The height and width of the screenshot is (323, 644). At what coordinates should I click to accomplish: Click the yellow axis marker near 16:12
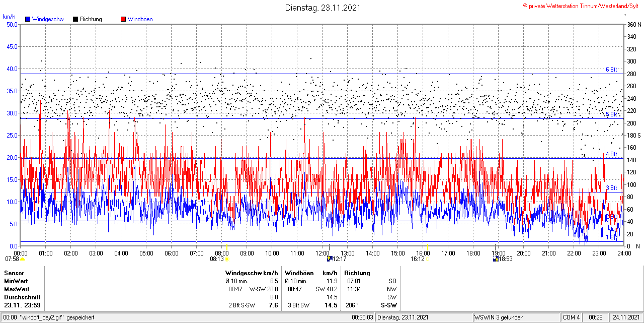click(428, 246)
